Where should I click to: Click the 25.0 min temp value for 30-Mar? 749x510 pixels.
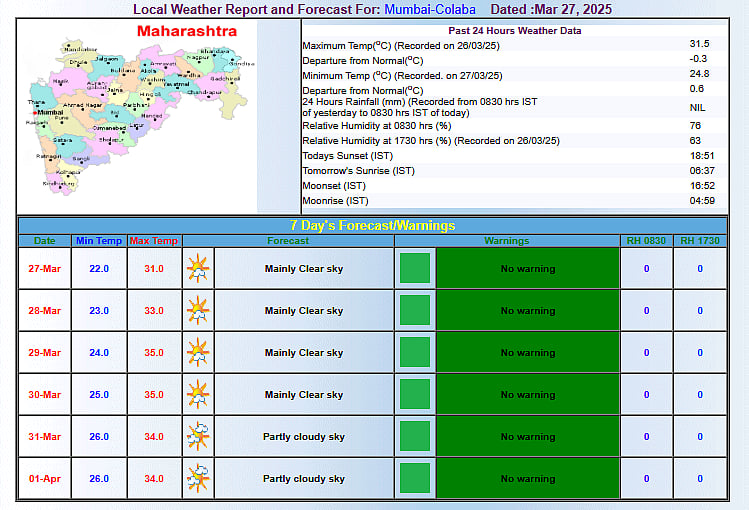pyautogui.click(x=99, y=394)
